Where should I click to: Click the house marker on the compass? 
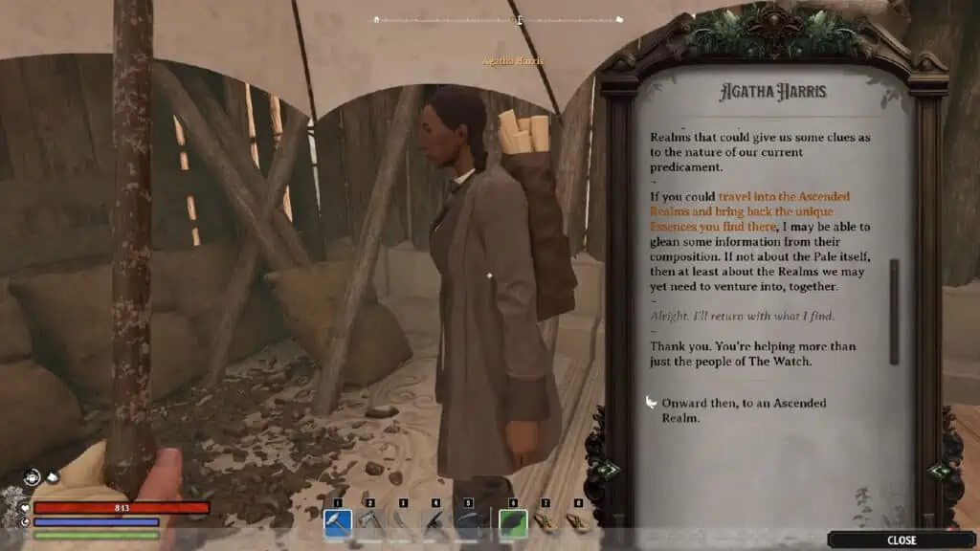(x=376, y=19)
